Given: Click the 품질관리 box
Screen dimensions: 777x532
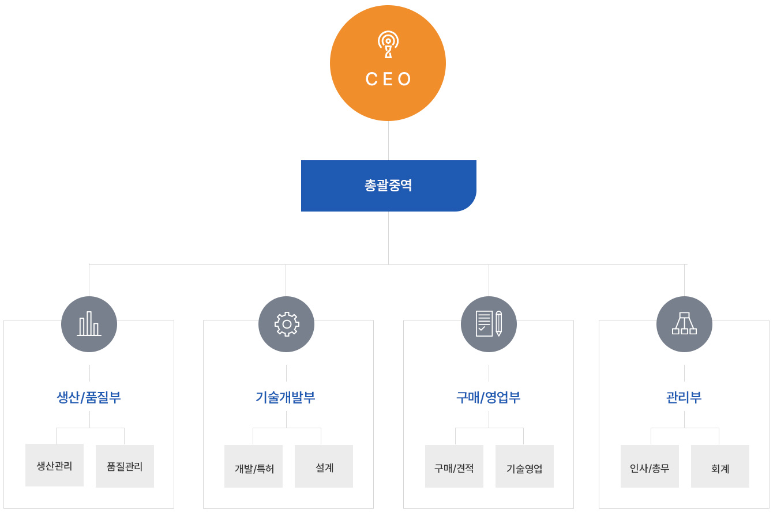Looking at the screenshot, I should point(125,466).
